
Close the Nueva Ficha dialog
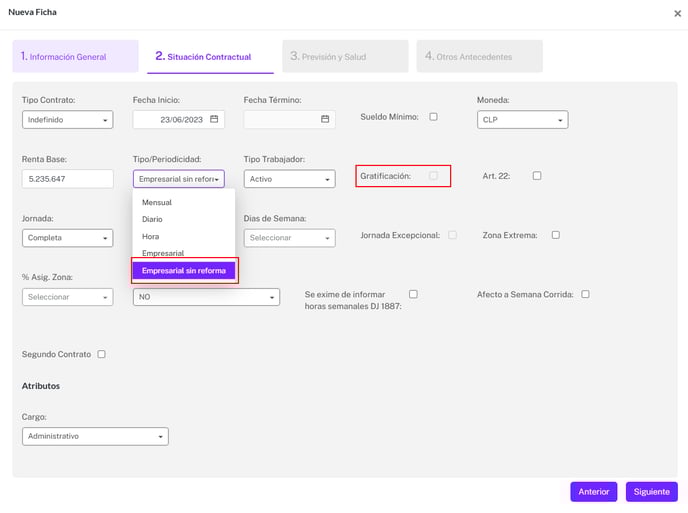click(x=677, y=13)
